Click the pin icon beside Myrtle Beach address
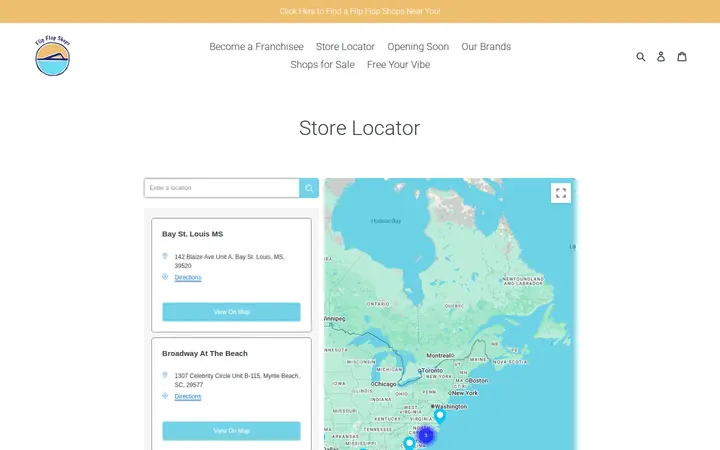The height and width of the screenshot is (450, 720). (x=165, y=375)
